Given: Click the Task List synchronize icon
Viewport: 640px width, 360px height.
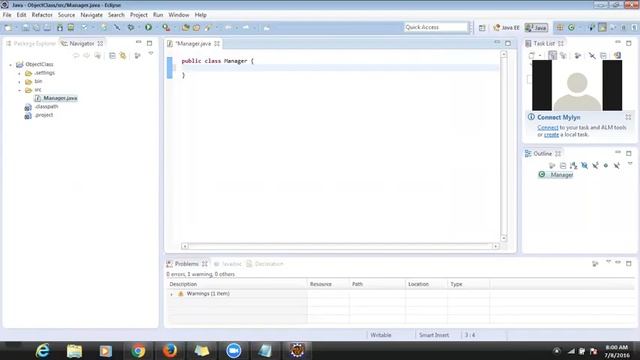Looking at the screenshot, I should [618, 56].
